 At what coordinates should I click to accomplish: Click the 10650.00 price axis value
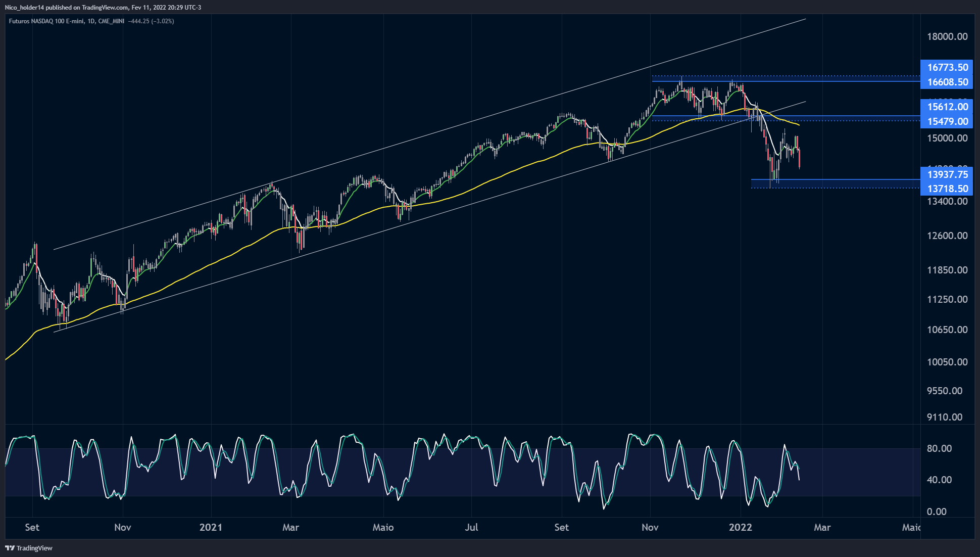(x=947, y=330)
